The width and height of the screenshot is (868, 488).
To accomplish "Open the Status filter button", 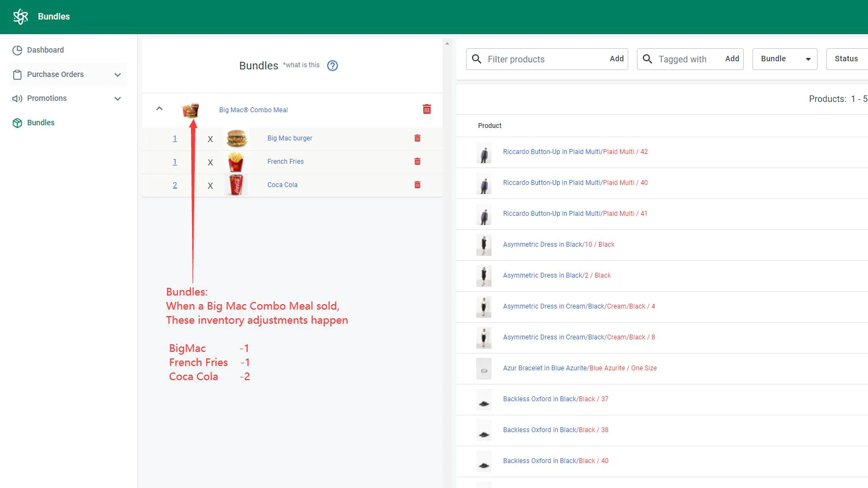I will pos(847,59).
